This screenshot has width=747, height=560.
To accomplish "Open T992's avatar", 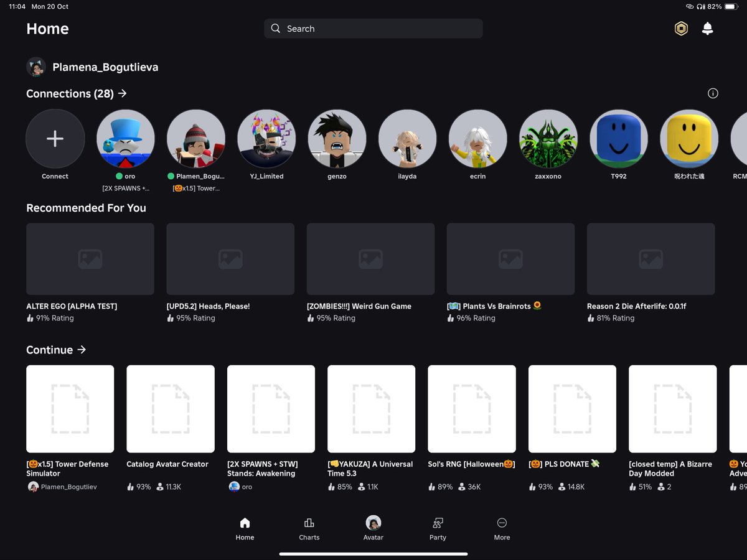I will 619,138.
